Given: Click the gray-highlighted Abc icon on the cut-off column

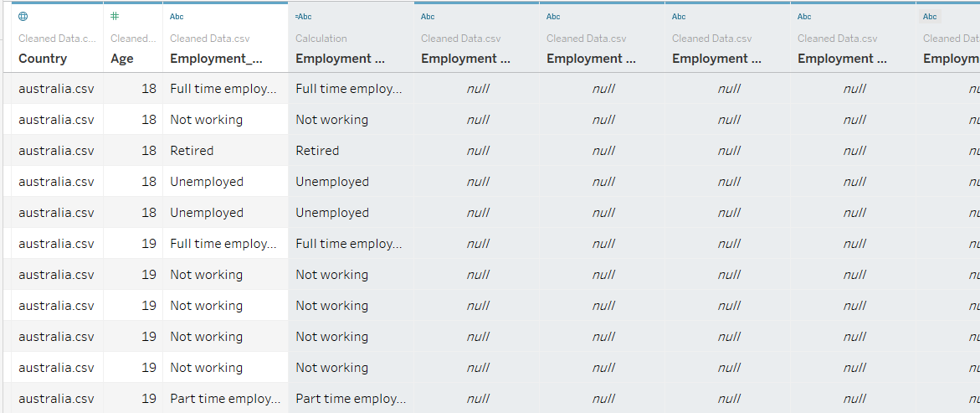Looking at the screenshot, I should [x=930, y=16].
